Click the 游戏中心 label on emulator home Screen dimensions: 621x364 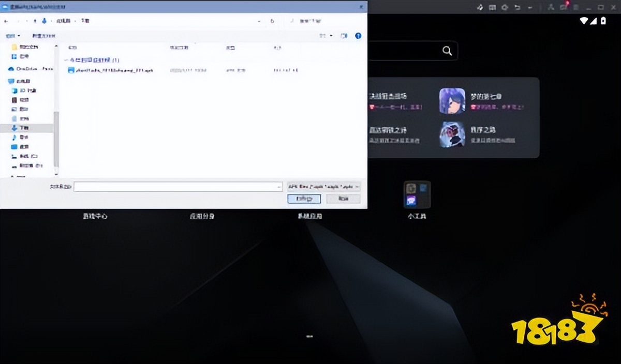coord(95,216)
